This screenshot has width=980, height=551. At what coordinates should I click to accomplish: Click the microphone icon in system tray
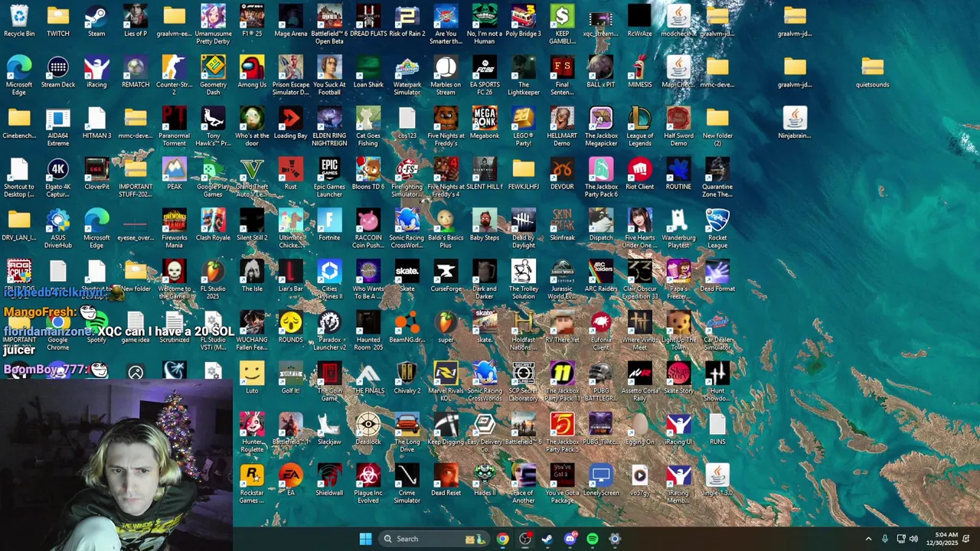pos(884,539)
